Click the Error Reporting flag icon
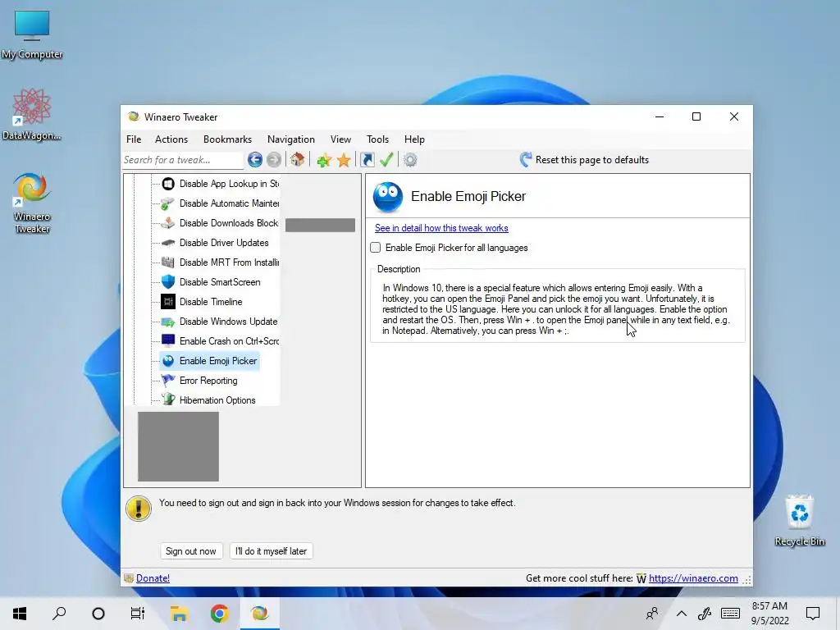 click(x=168, y=381)
